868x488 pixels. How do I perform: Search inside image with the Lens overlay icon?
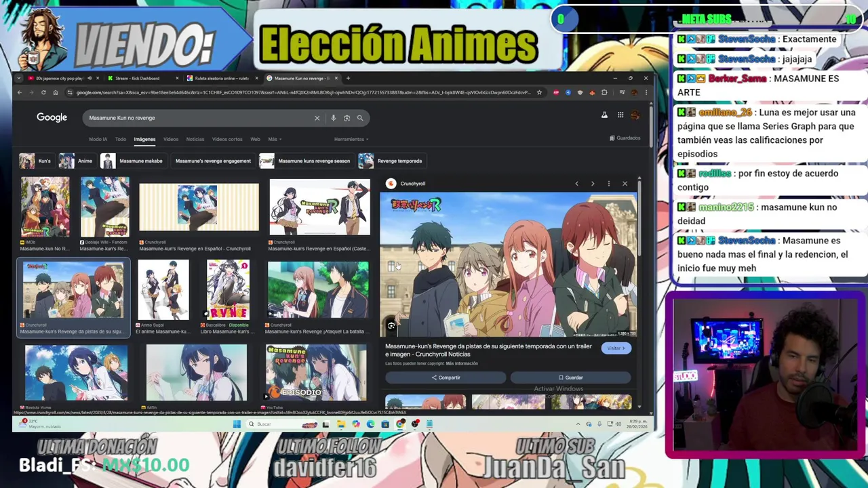pos(391,326)
